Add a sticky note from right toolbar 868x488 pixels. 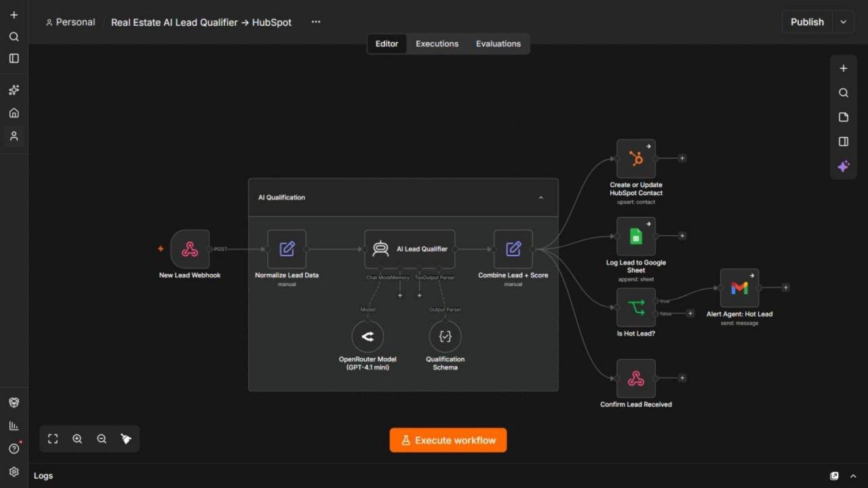[x=844, y=117]
